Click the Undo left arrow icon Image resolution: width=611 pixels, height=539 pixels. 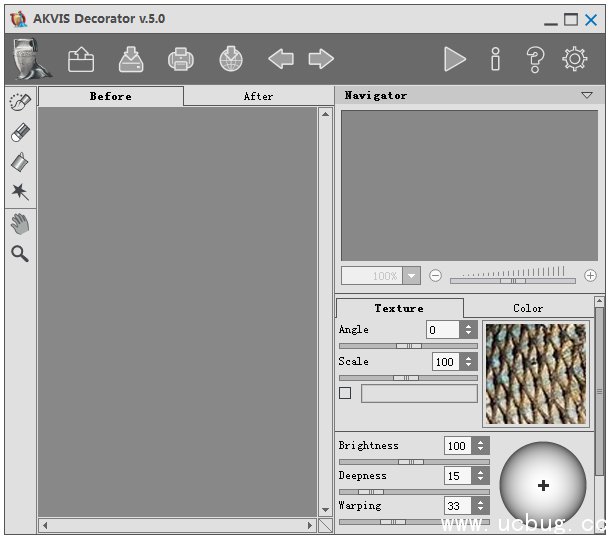(x=281, y=60)
